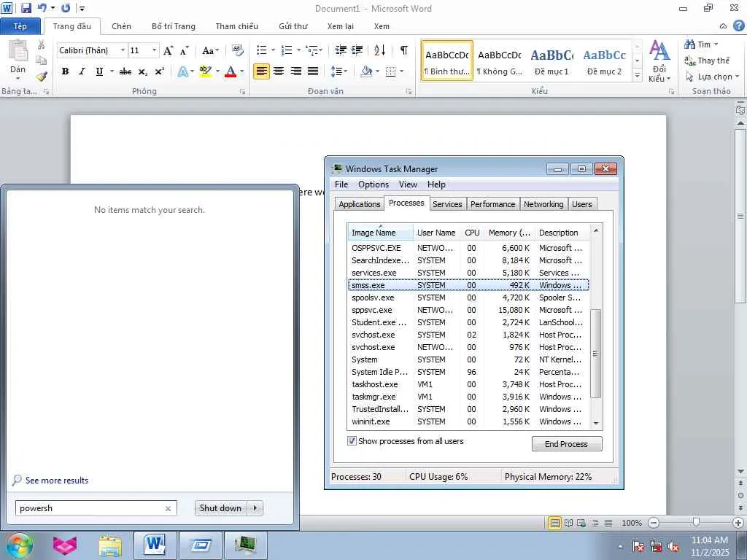
Task: Expand the bullet list dropdown arrow
Action: tap(273, 50)
